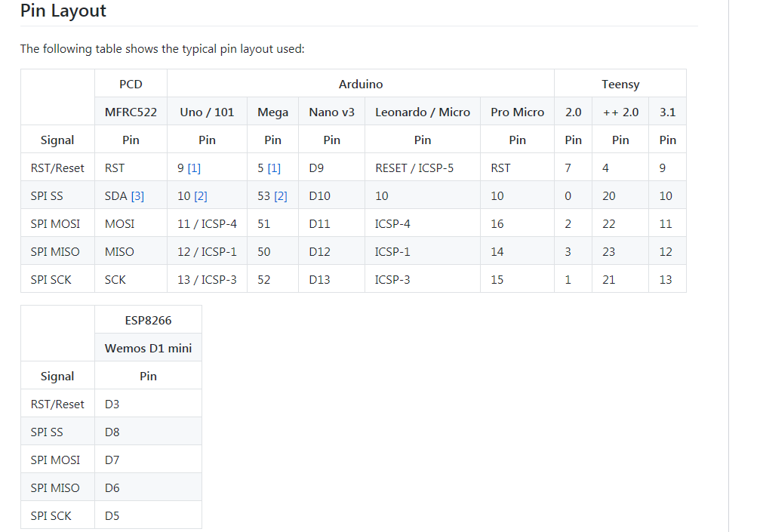Click the PCD column header
Viewport: 760px width, 532px height.
click(131, 84)
